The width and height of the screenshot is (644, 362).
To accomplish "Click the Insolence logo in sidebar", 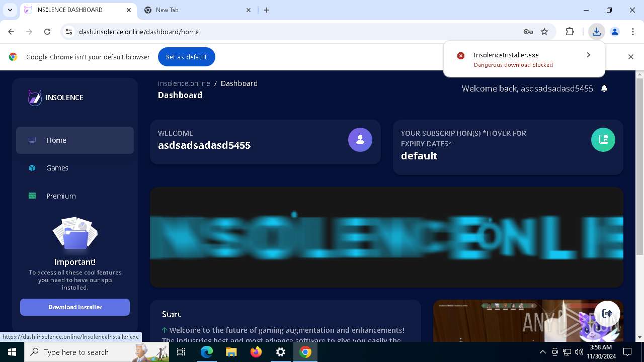I will (x=56, y=98).
